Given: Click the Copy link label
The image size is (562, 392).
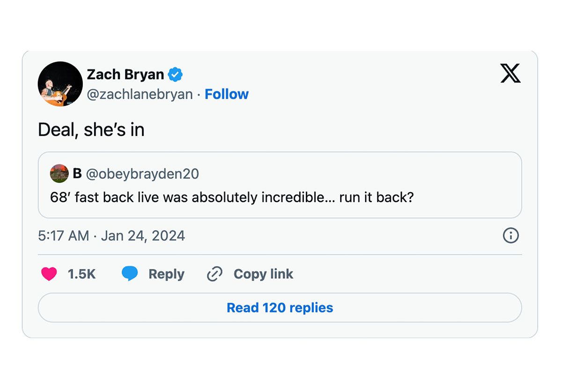Looking at the screenshot, I should 263,274.
